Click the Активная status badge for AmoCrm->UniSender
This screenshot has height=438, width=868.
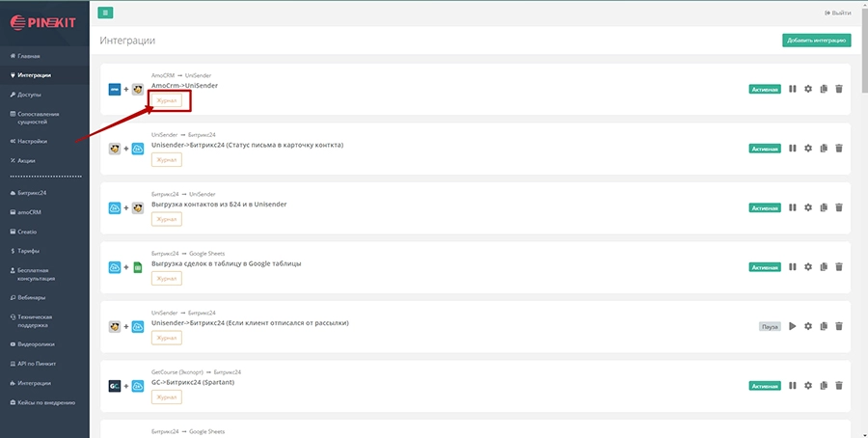[764, 89]
